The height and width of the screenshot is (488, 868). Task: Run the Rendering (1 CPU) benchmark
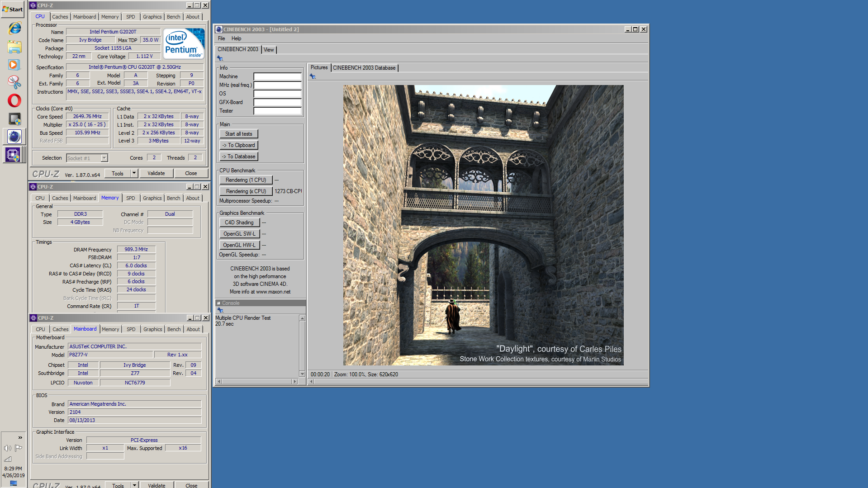coord(246,180)
